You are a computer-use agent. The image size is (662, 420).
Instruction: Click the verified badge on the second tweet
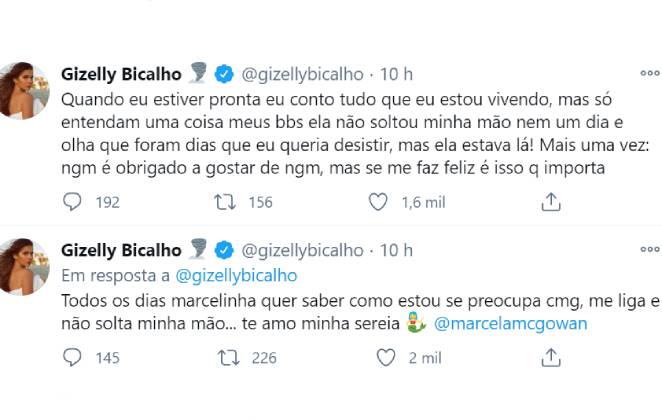point(226,249)
